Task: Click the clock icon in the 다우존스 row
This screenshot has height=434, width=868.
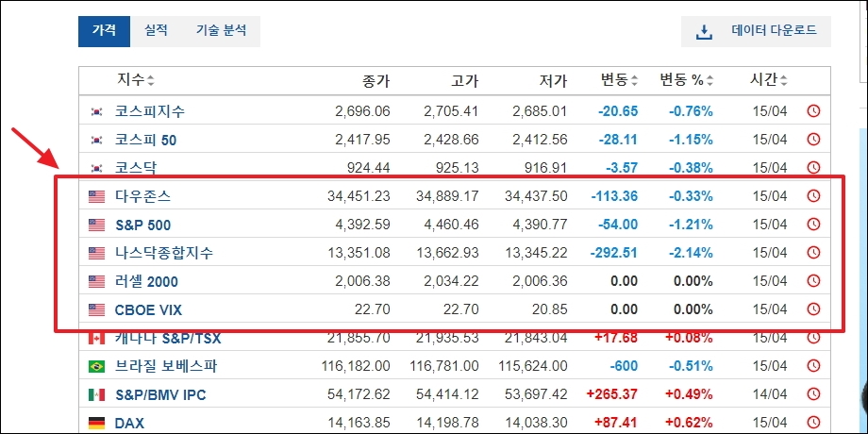Action: [813, 196]
